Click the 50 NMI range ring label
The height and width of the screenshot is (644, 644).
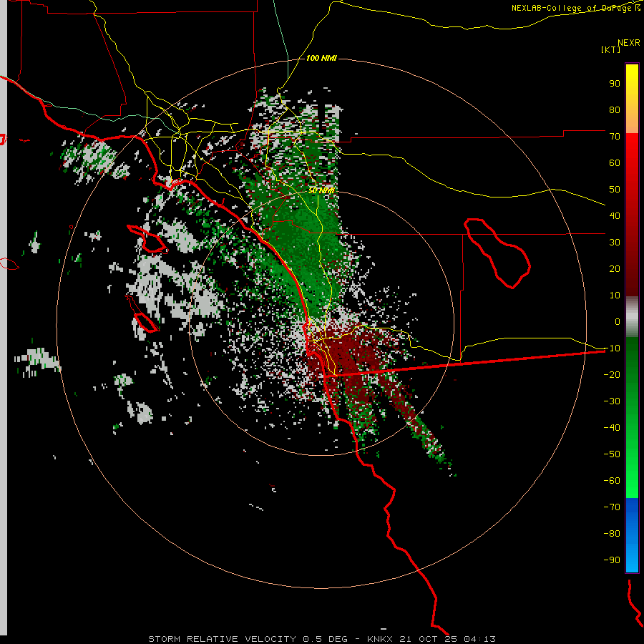pos(321,190)
